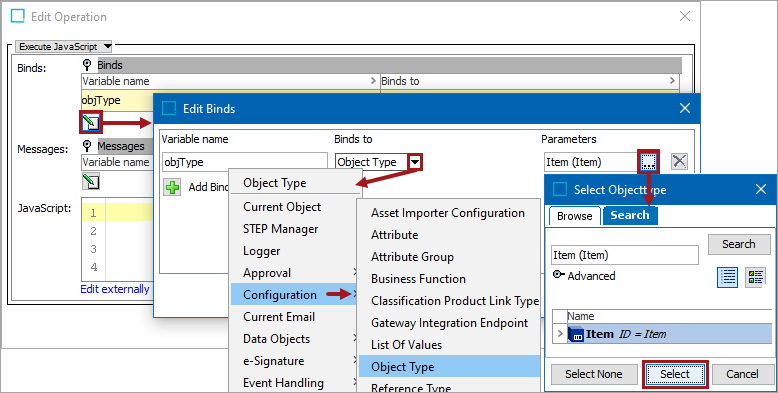Viewport: 778px width, 393px height.
Task: Click the Item (Item) search text field
Action: point(625,255)
